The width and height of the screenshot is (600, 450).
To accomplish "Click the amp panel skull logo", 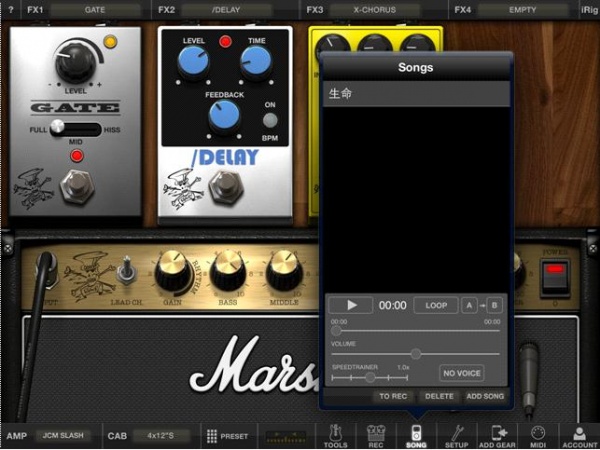I will (90, 275).
